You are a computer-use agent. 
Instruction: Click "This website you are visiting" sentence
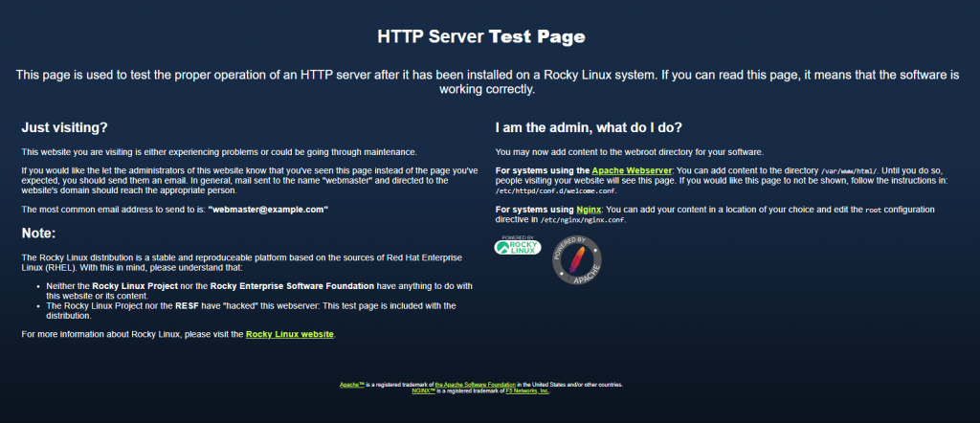pyautogui.click(x=219, y=152)
